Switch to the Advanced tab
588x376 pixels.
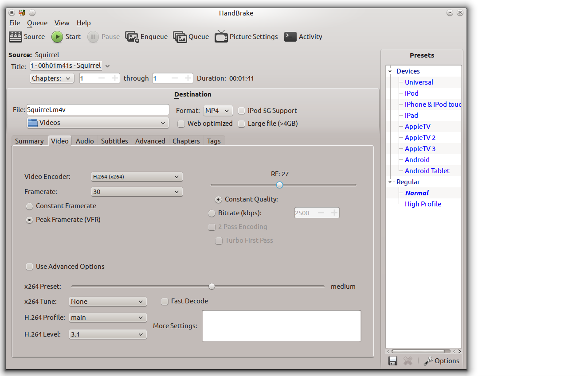pyautogui.click(x=150, y=141)
